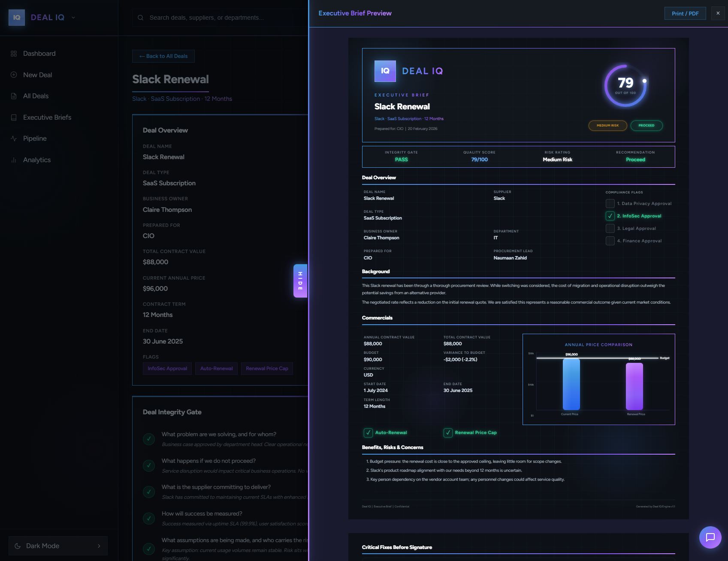Click the All Deals document icon
The height and width of the screenshot is (561, 728).
(14, 96)
